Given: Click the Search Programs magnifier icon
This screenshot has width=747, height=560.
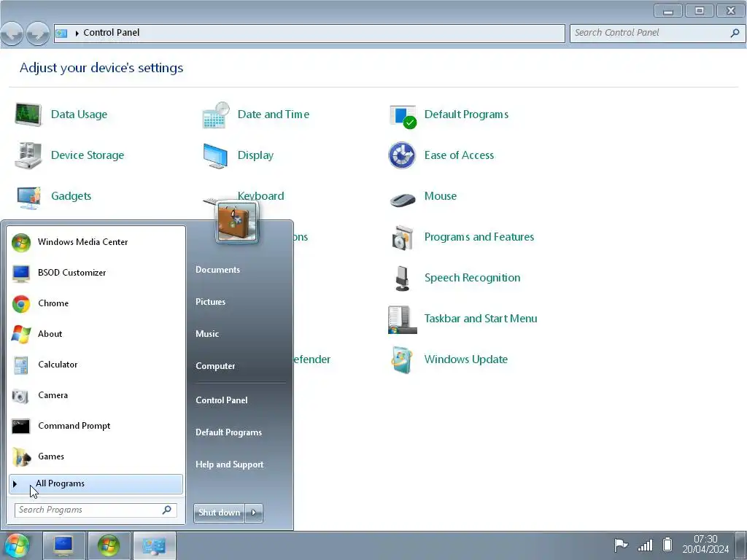Looking at the screenshot, I should [167, 510].
